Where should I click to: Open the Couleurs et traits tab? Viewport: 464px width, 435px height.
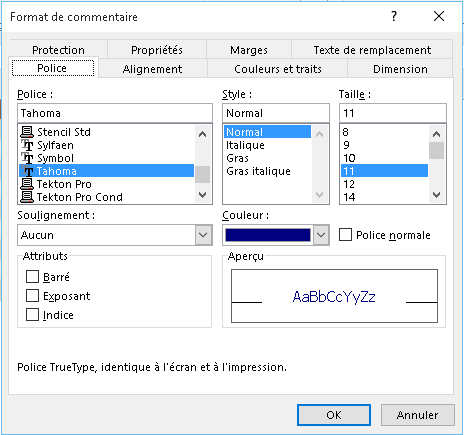[278, 69]
